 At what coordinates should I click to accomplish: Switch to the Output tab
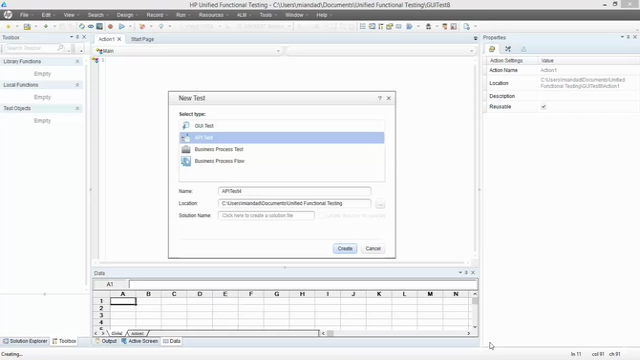(x=106, y=341)
